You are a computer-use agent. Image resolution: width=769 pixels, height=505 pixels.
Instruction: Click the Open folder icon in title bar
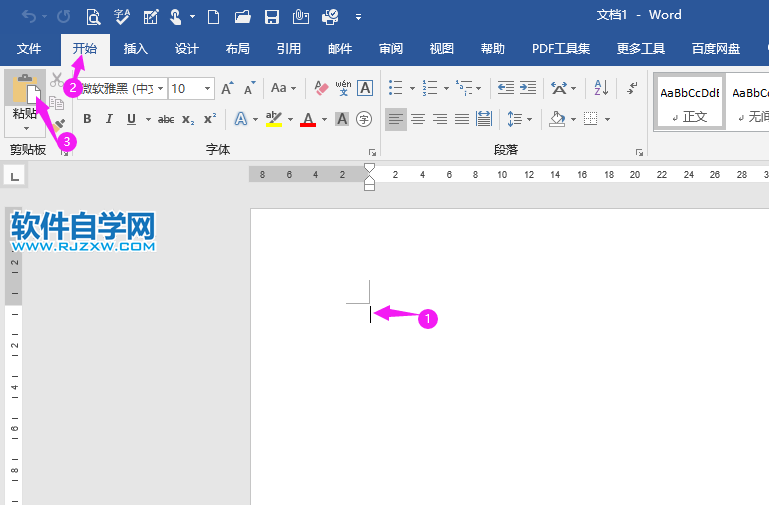click(x=242, y=16)
